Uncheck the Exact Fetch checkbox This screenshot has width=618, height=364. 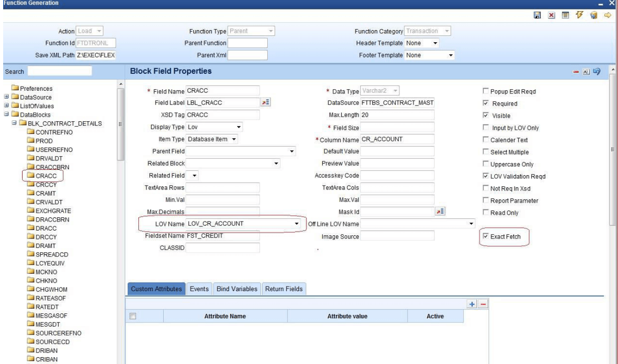[x=485, y=236]
